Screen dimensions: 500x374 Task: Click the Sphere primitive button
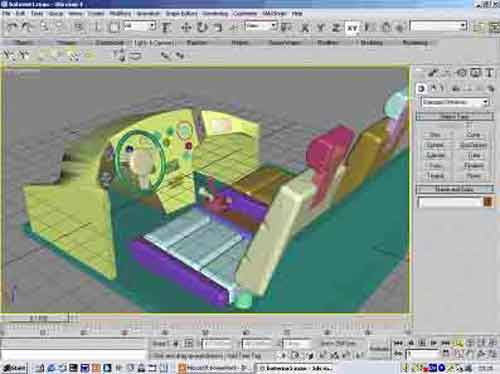[435, 145]
